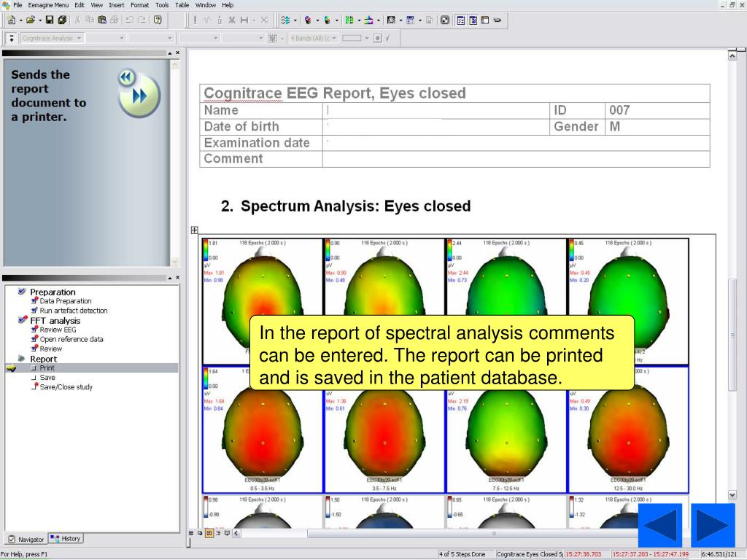Viewport: 747px width, 560px height.
Task: Tick the Save step checkbox
Action: tap(34, 378)
